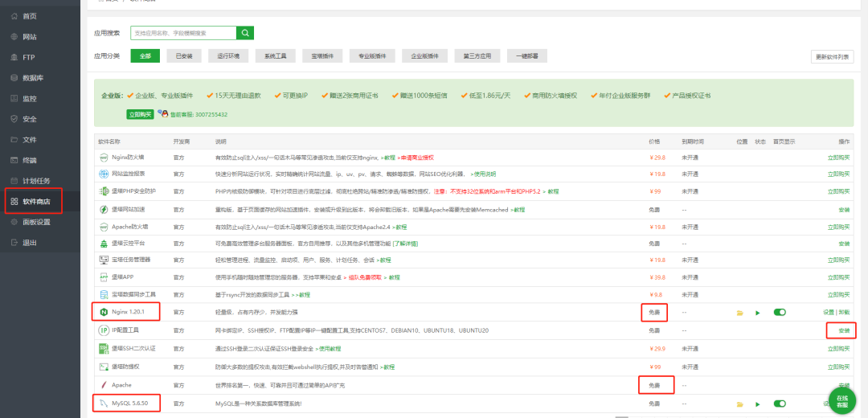This screenshot has height=418, width=868.
Task: Click the ¥39.8 price of 堡塔APP
Action: pos(657,277)
